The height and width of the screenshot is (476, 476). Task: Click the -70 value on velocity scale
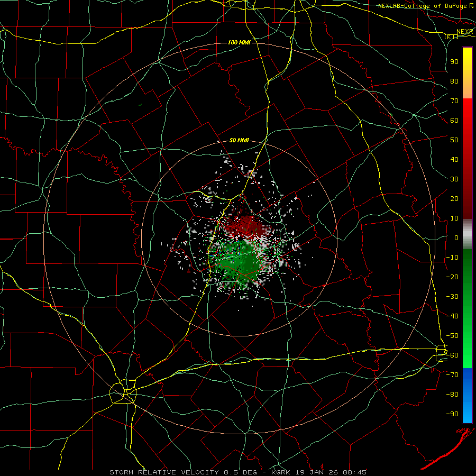452,374
